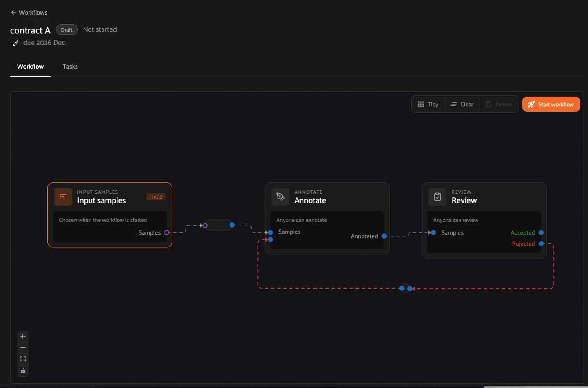Click the FIXED badge on Input samples
The image size is (588, 388).
(x=156, y=197)
